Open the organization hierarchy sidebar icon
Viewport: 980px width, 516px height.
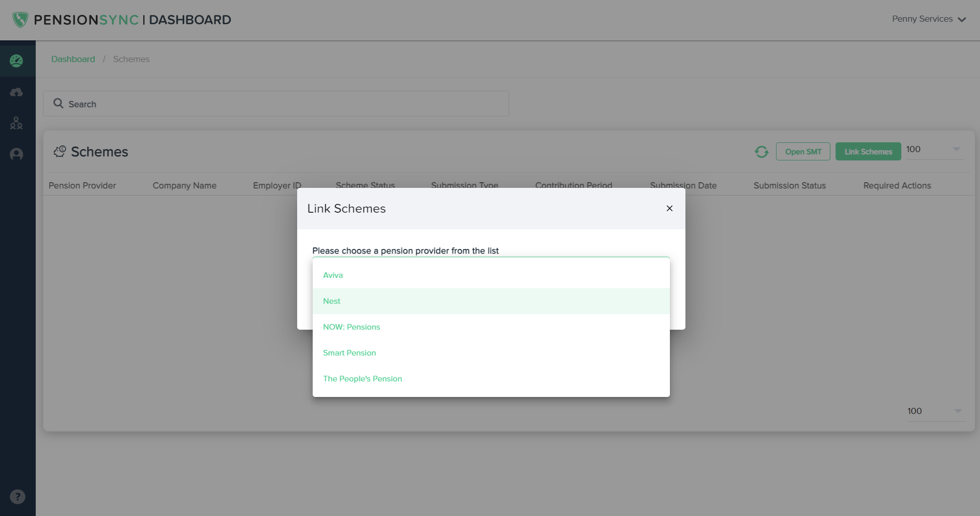tap(17, 123)
